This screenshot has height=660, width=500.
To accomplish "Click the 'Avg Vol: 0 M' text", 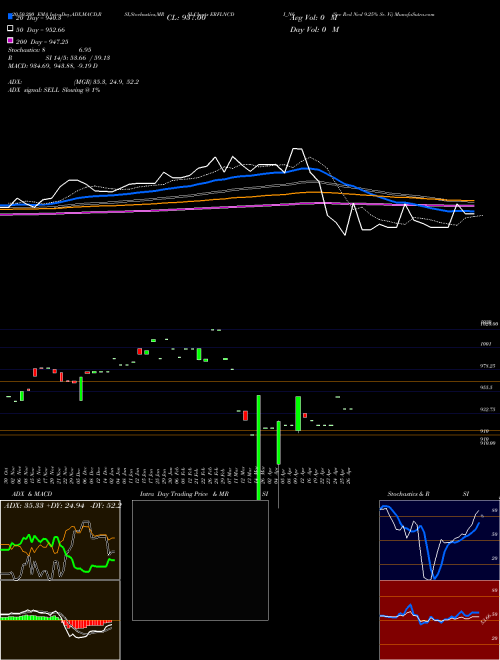I will point(314,18).
